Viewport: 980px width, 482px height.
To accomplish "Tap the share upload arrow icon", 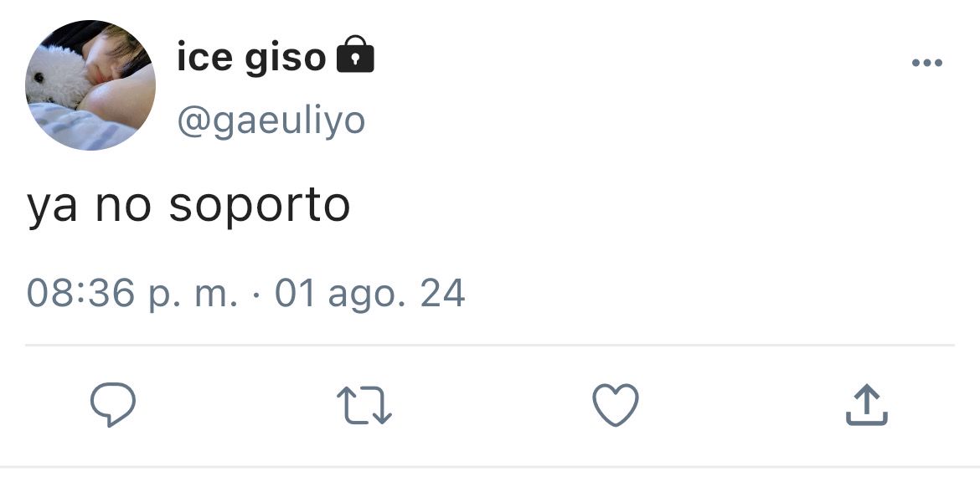I will 867,404.
